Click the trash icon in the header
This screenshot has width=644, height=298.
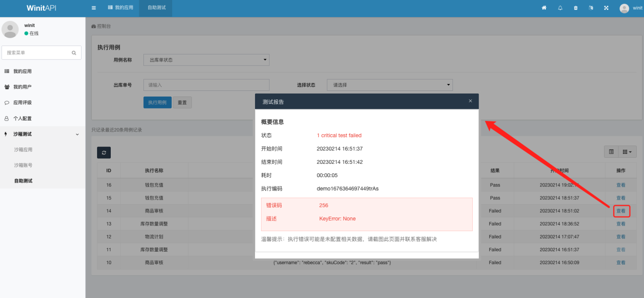click(576, 8)
